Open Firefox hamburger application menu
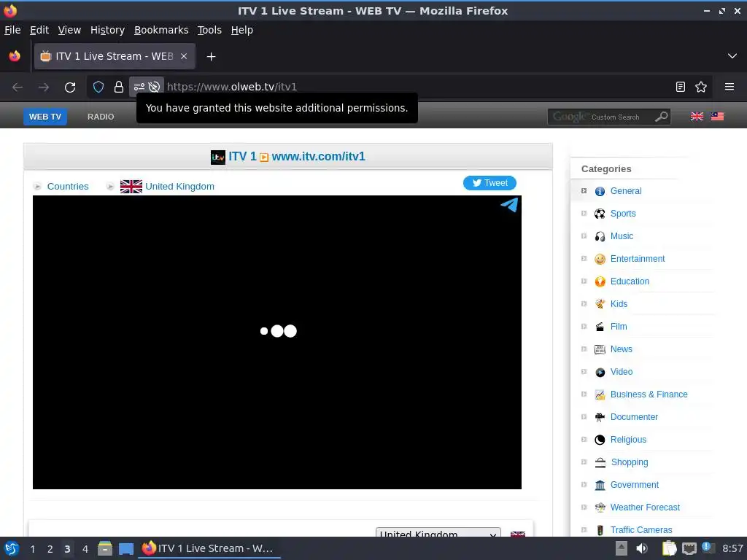The image size is (747, 560). tap(729, 87)
